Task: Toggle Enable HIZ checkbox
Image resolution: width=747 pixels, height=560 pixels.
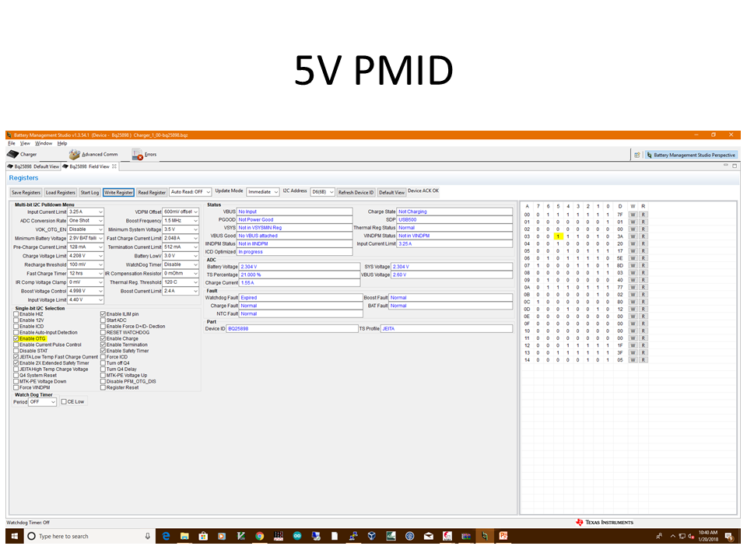Action: coord(16,314)
